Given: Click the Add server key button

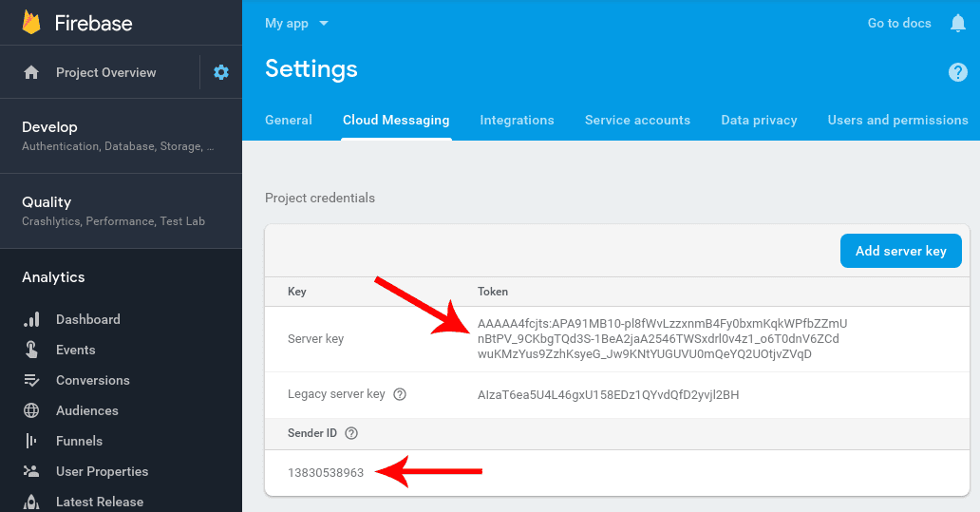Looking at the screenshot, I should tap(900, 251).
